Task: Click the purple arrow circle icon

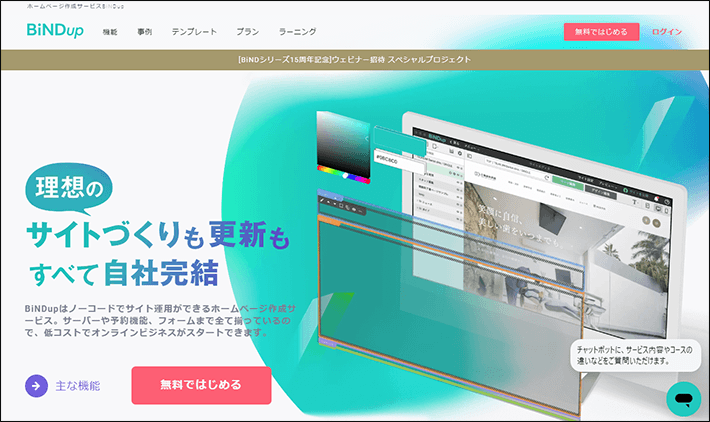Action: point(36,386)
